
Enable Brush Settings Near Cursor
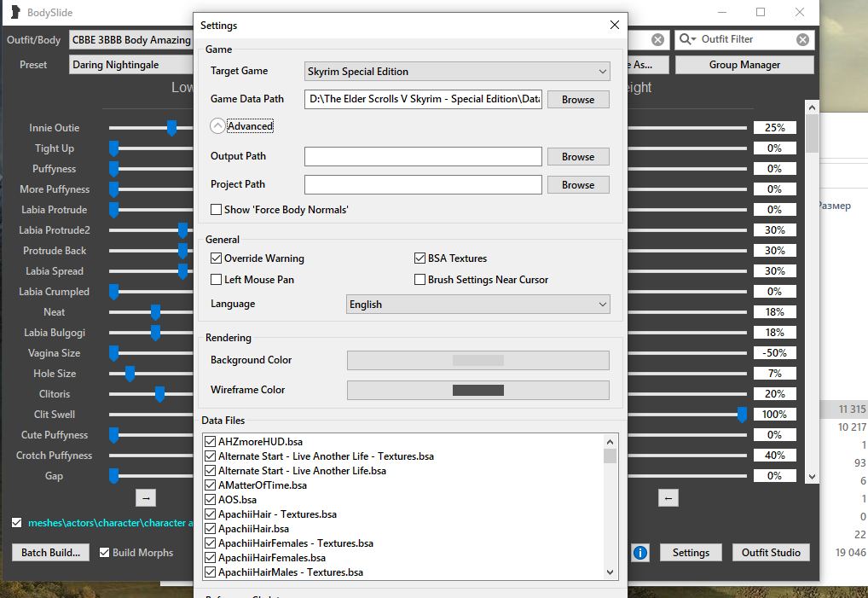[x=420, y=280]
